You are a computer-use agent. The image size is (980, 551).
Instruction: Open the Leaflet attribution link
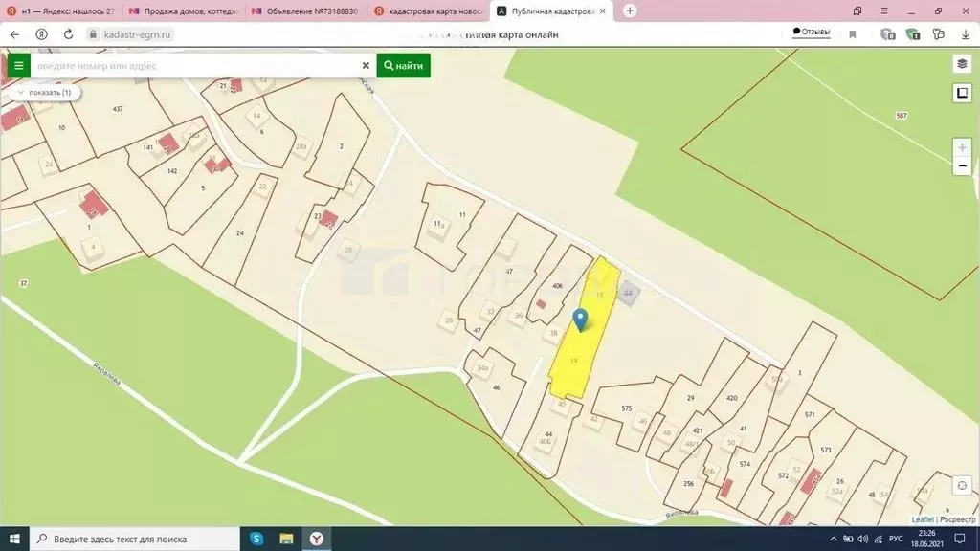pyautogui.click(x=922, y=518)
